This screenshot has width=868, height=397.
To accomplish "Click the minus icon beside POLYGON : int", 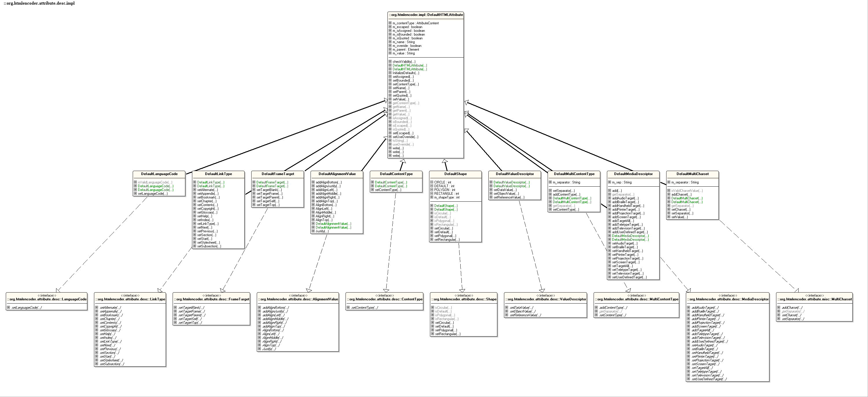I will [432, 190].
